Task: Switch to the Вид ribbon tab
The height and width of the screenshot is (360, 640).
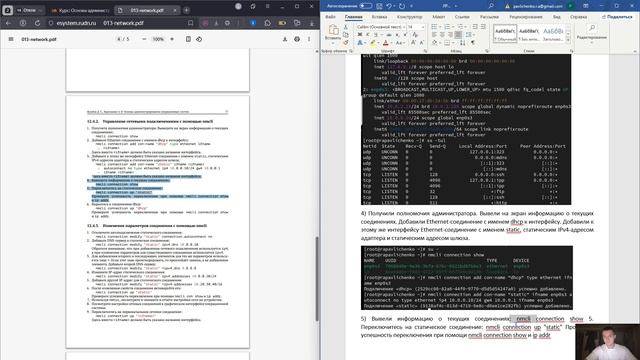Action: click(x=557, y=17)
